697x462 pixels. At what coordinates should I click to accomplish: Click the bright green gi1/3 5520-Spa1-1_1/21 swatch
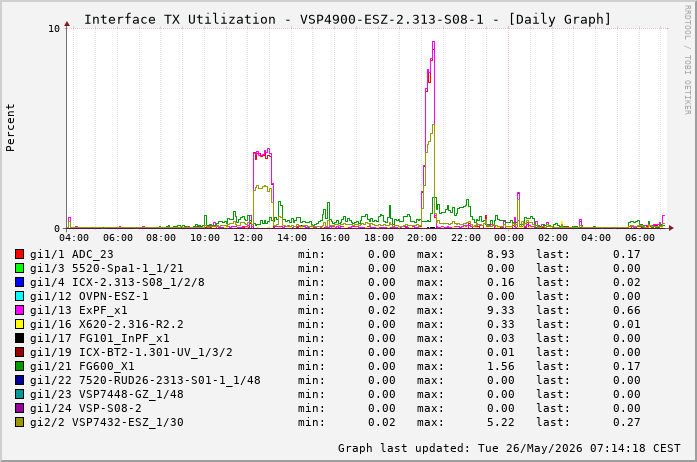pyautogui.click(x=19, y=268)
